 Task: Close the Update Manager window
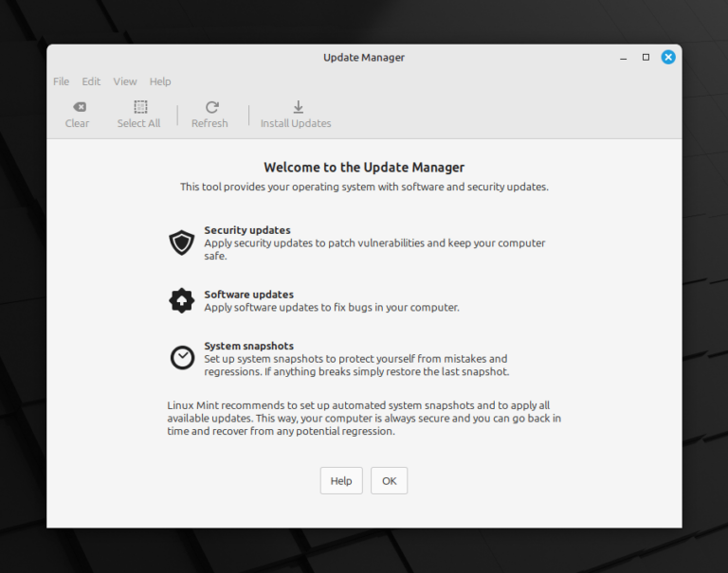tap(668, 57)
